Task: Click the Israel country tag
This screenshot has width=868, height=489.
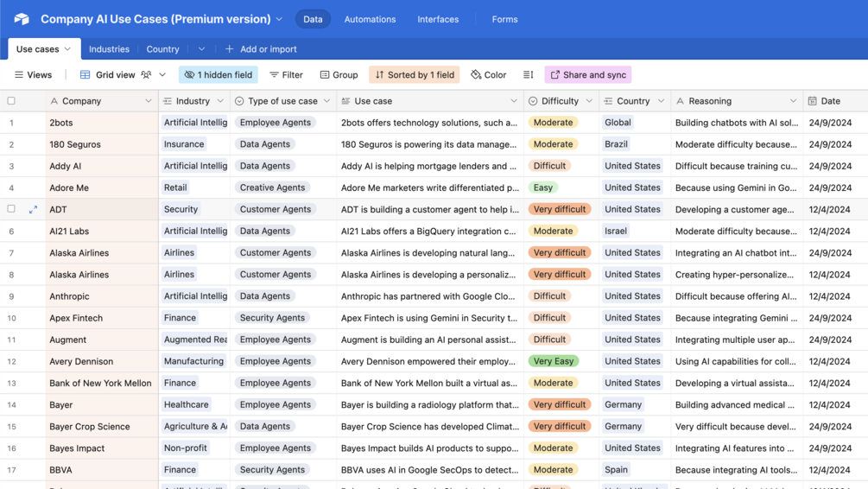Action: coord(616,231)
